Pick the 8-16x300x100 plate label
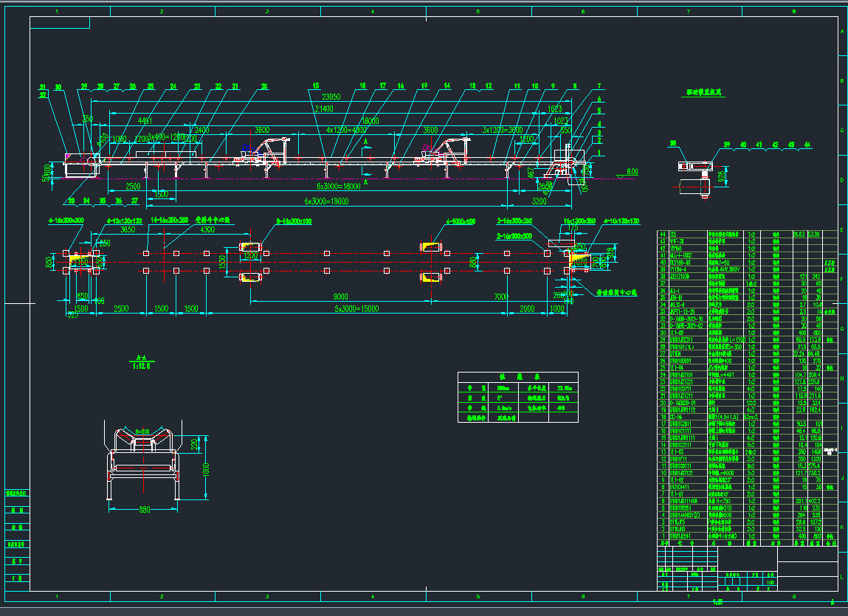This screenshot has width=848, height=616. 294,222
